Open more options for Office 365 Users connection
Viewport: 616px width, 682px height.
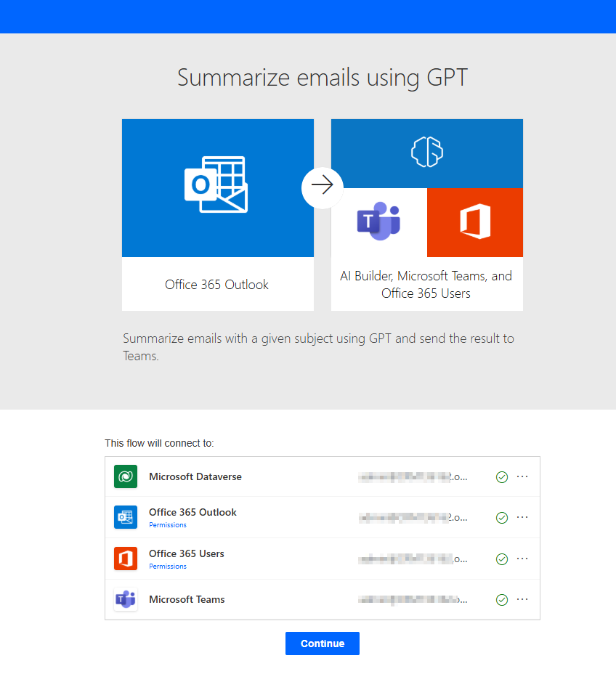coord(522,559)
